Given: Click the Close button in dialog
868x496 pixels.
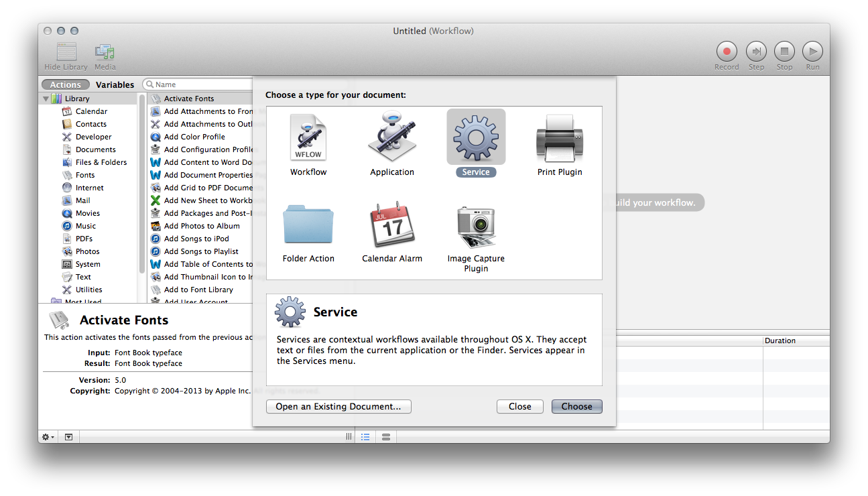Looking at the screenshot, I should [519, 406].
